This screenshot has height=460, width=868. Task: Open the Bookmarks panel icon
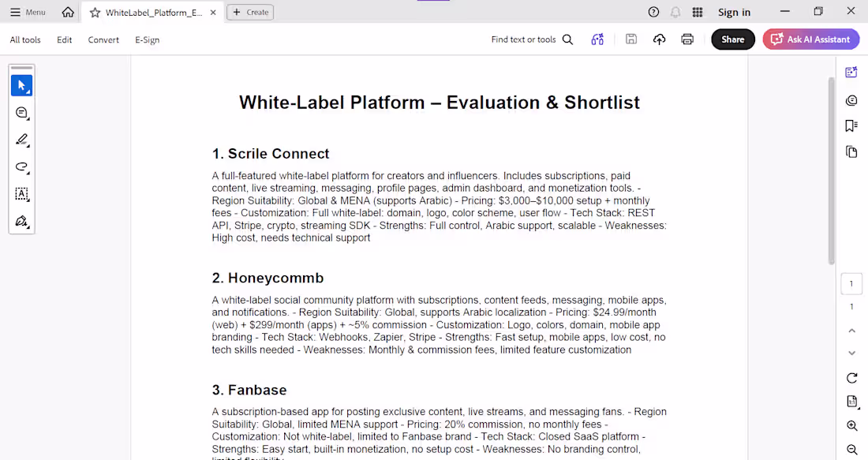851,125
